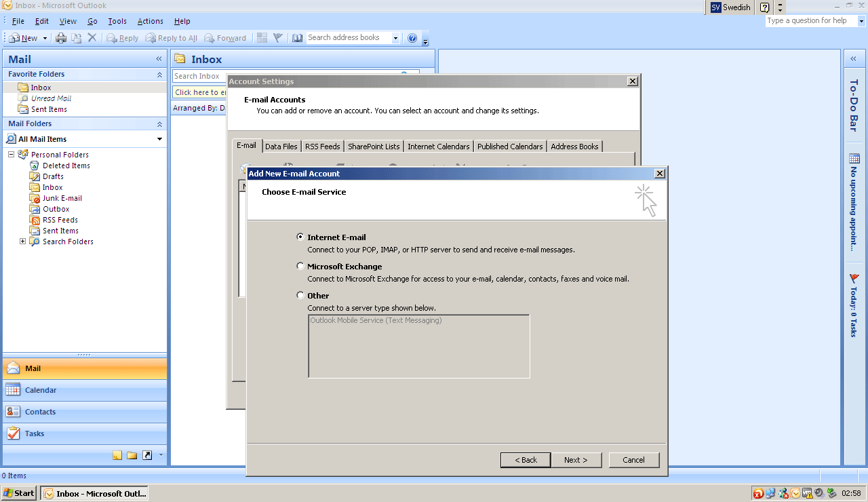Collapse the Mail Folders section
Viewport: 868px width, 502px height.
159,124
